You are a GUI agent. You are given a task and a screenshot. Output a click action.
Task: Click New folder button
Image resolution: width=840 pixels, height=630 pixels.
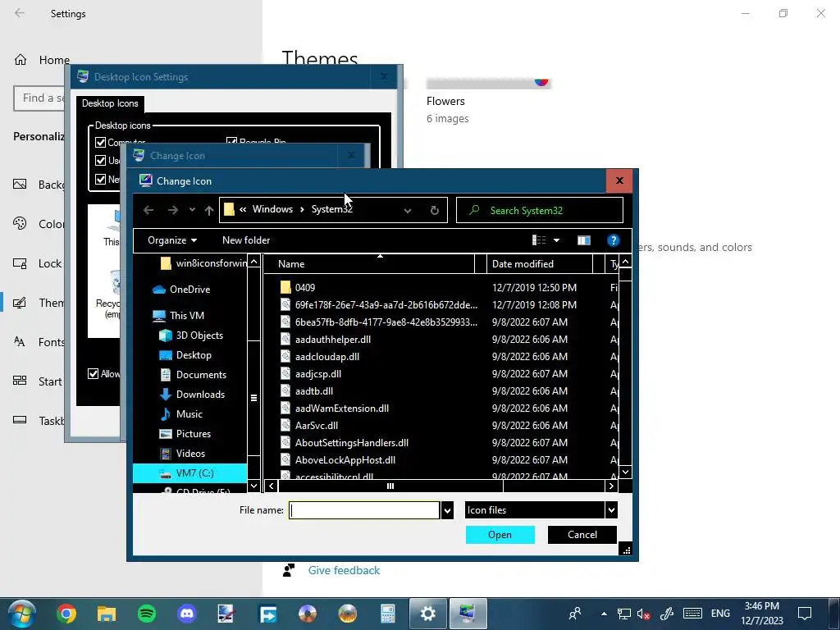[x=246, y=240]
